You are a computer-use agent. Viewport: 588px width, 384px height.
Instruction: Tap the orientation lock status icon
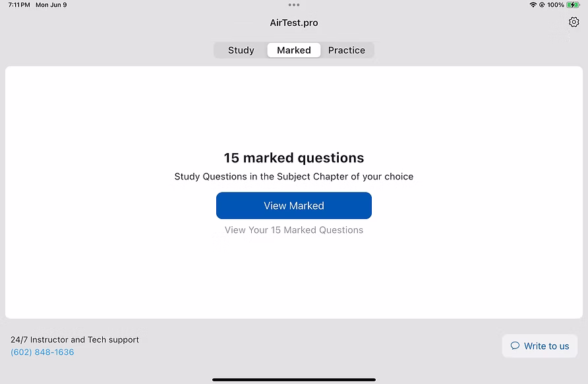[x=542, y=5]
